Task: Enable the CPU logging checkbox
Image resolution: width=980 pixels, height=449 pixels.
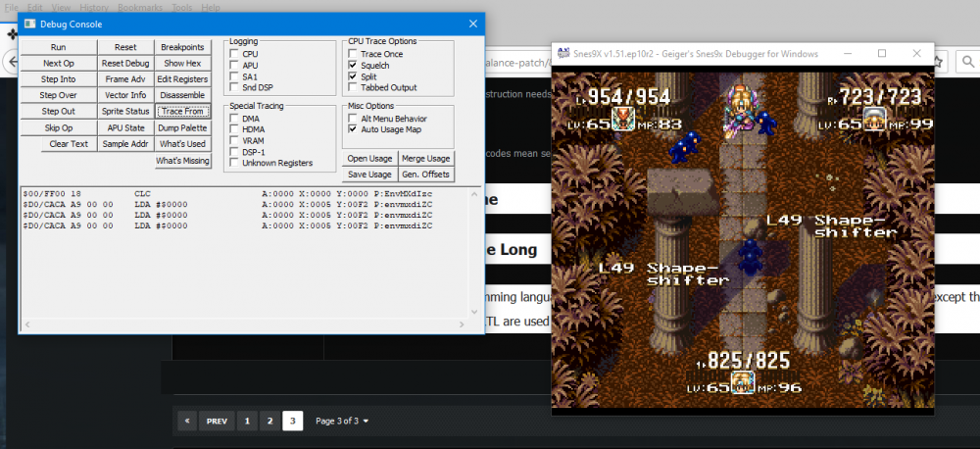Action: pos(234,54)
